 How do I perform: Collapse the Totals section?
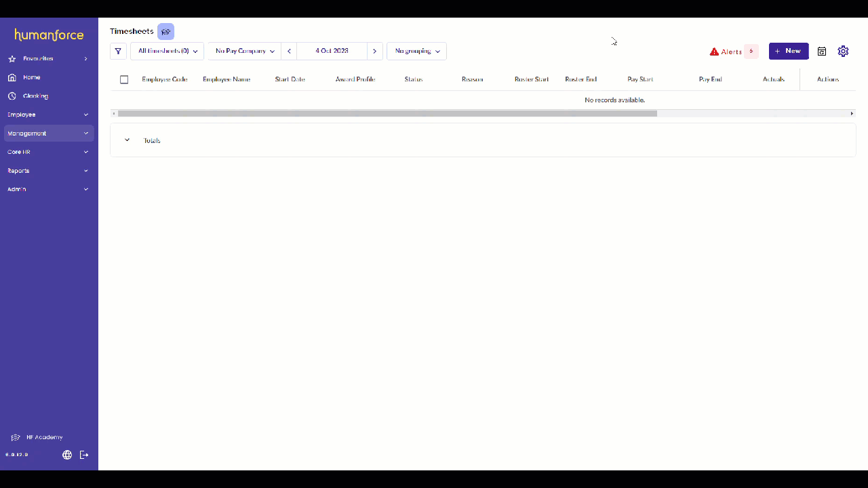pos(127,140)
